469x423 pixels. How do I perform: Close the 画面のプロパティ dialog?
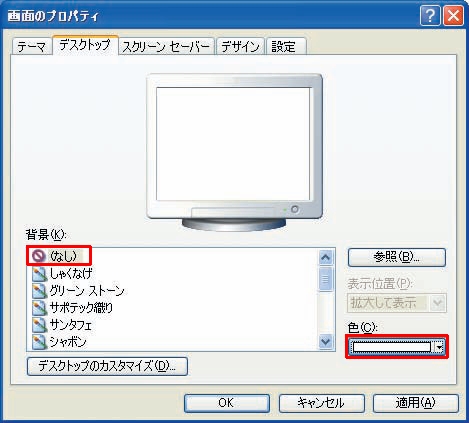[453, 15]
